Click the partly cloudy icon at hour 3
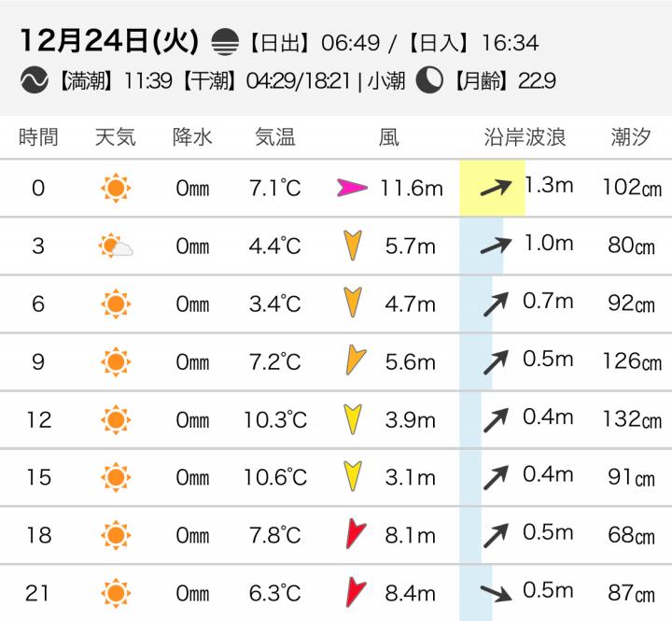Image resolution: width=672 pixels, height=621 pixels. 116,247
